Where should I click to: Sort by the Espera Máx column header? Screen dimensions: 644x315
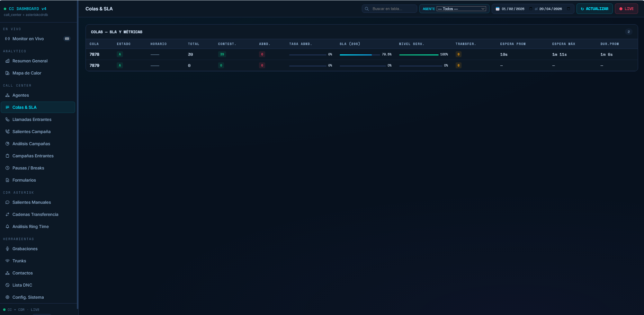pos(563,44)
